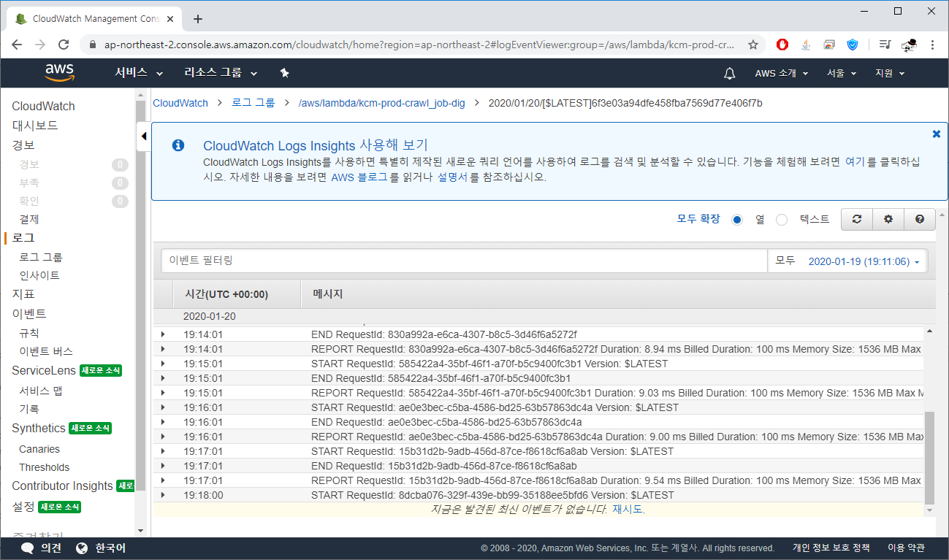Image resolution: width=949 pixels, height=560 pixels.
Task: Collapse the left navigation panel arrow
Action: pos(143,137)
